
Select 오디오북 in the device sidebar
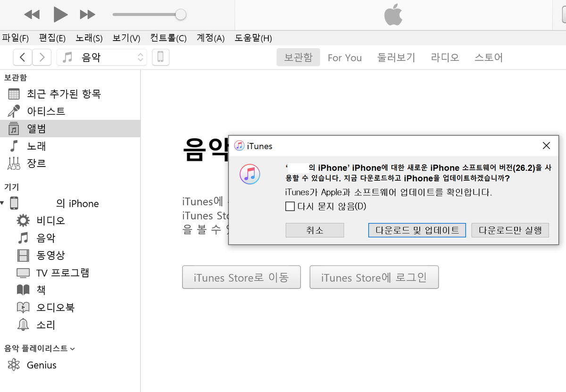[x=55, y=308]
